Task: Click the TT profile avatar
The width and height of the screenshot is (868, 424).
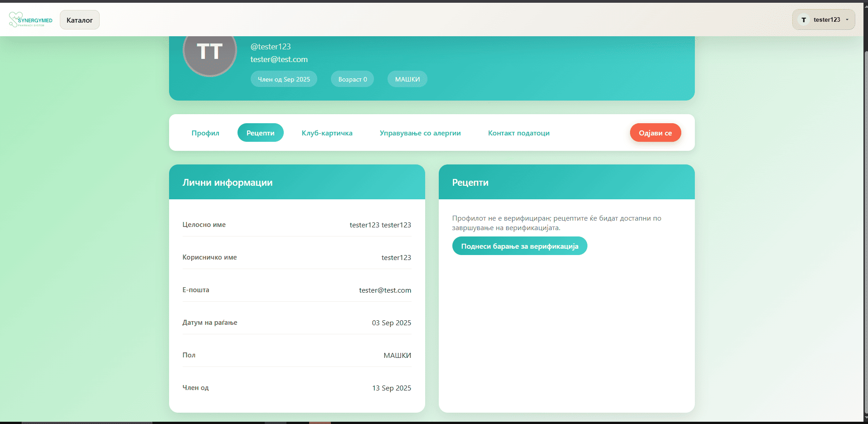Action: 209,53
